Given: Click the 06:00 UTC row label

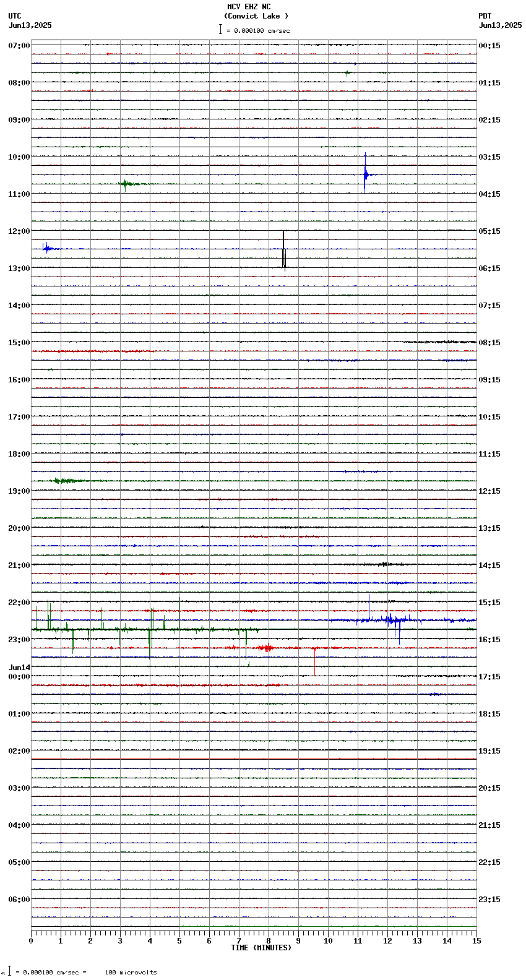Looking at the screenshot, I should point(19,900).
